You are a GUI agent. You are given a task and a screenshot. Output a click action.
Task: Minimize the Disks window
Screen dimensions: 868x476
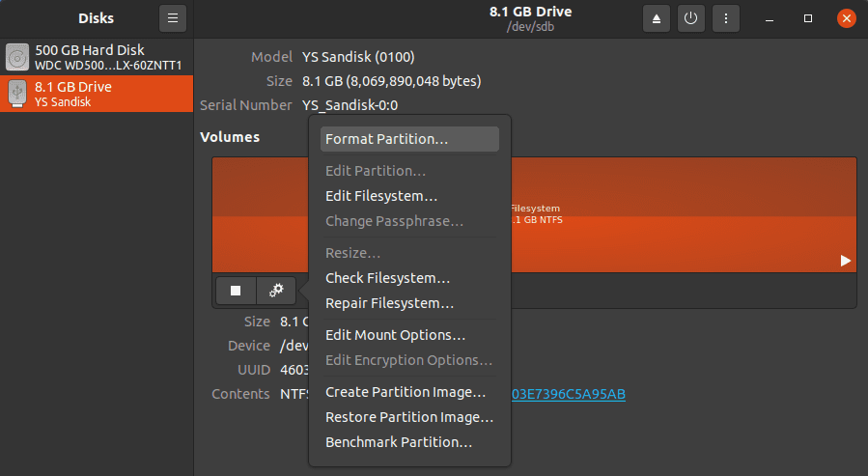point(770,18)
